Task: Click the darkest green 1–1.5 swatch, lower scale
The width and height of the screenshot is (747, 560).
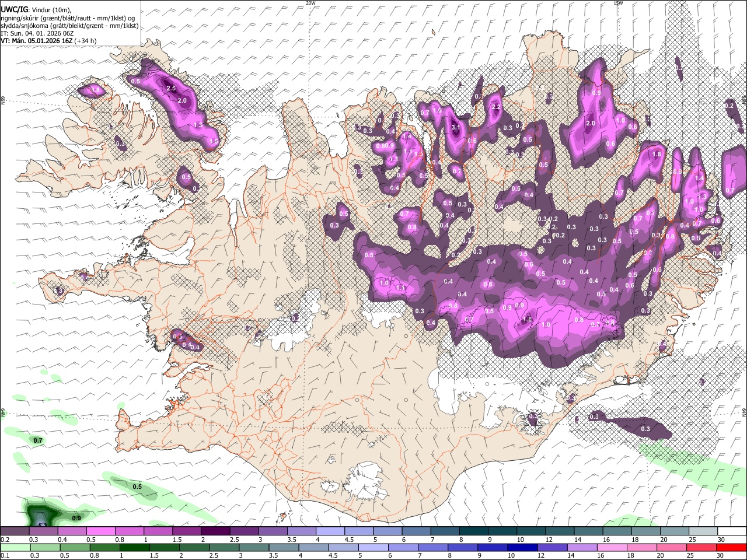Action: click(134, 548)
